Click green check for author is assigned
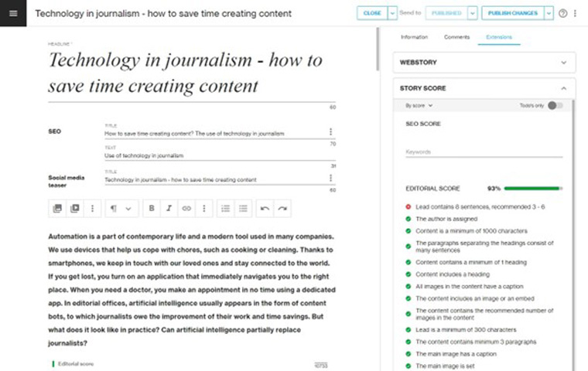This screenshot has width=588, height=371. tap(408, 219)
